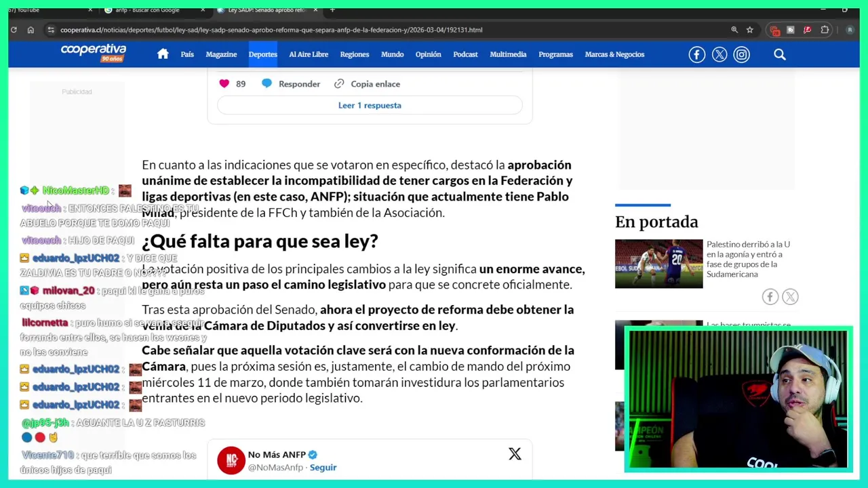Open the browser profile avatar
868x488 pixels.
point(850,30)
